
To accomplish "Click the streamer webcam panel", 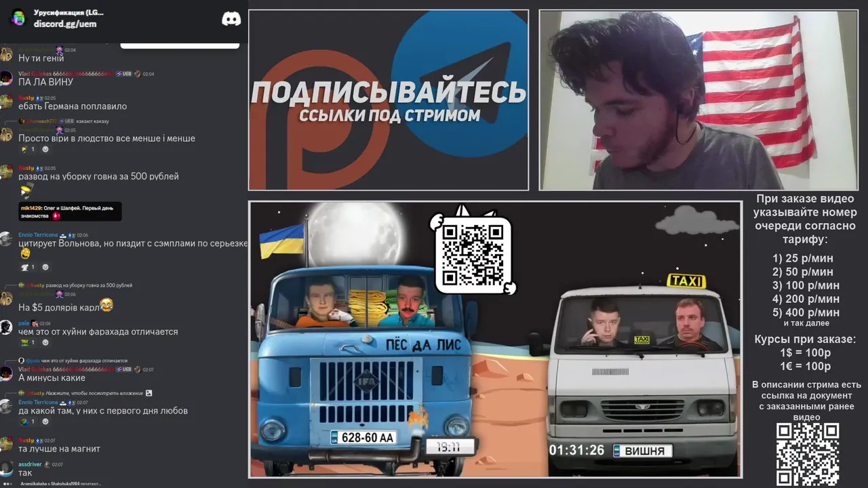I will [698, 100].
